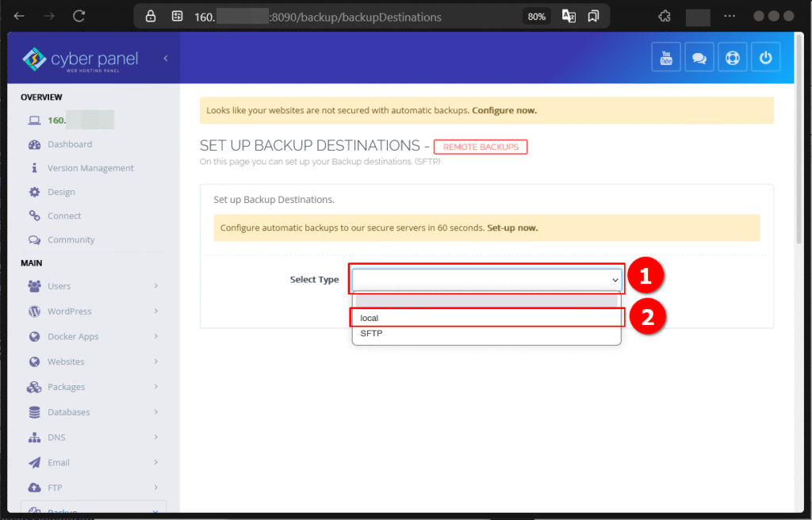The image size is (812, 520).
Task: Expand the Websites sidebar menu
Action: (x=64, y=361)
